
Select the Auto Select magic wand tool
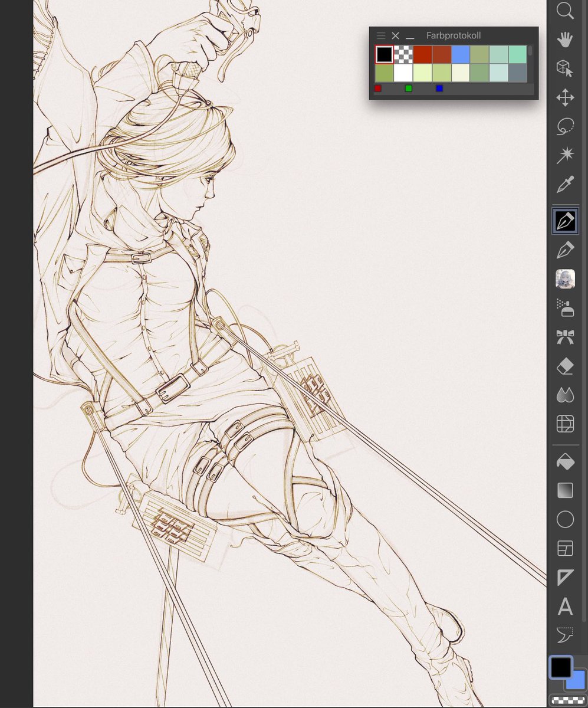pyautogui.click(x=565, y=155)
